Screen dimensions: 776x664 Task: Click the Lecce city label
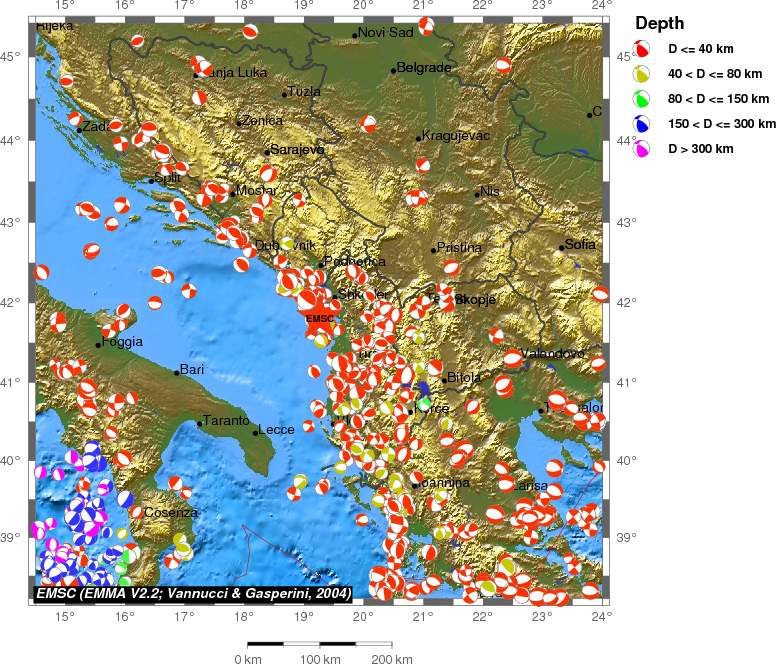277,430
